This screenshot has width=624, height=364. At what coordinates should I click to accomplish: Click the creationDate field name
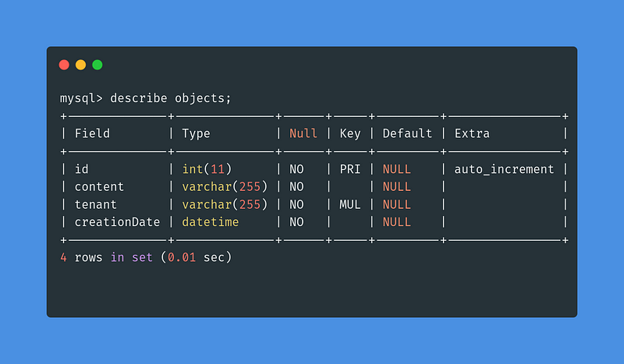[x=117, y=222]
